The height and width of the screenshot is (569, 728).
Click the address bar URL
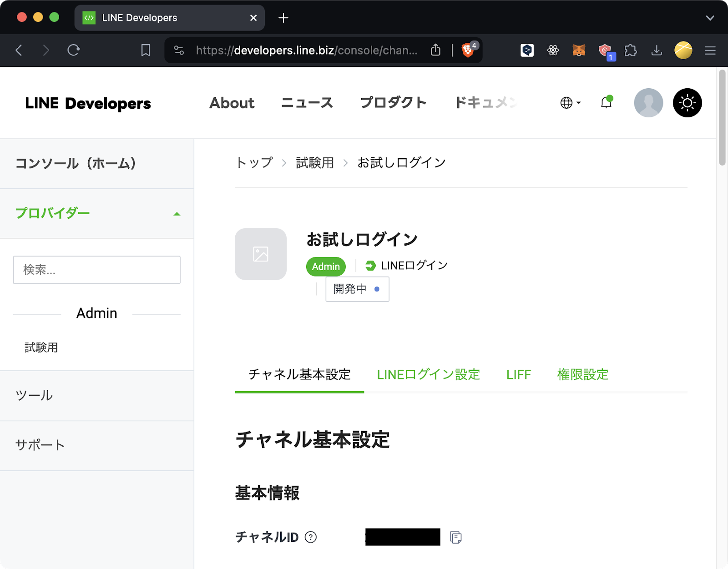307,50
